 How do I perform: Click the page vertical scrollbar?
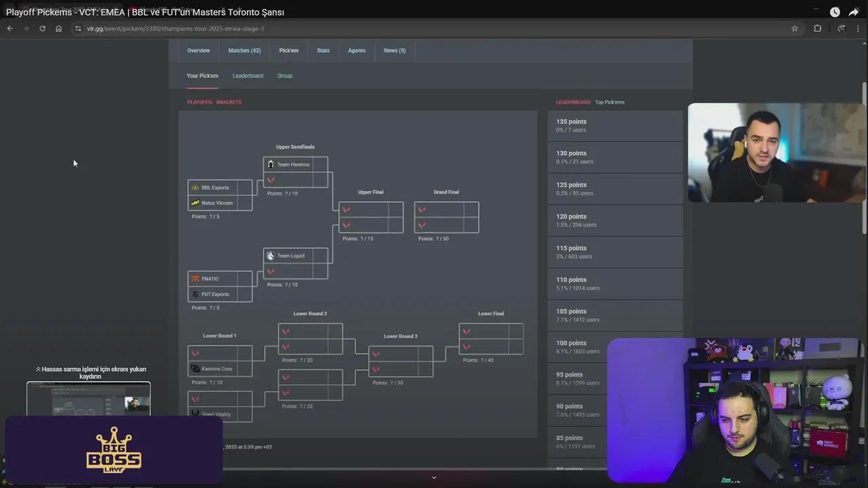pos(864,159)
